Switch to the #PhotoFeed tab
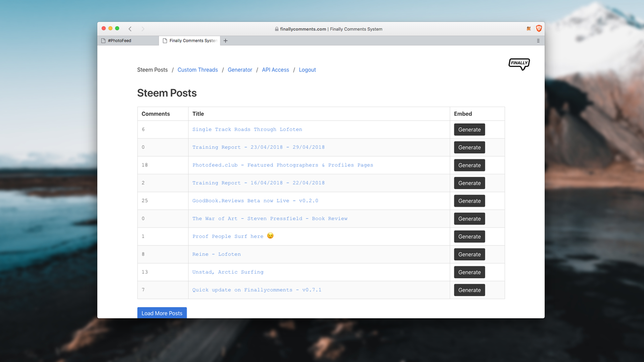 128,41
